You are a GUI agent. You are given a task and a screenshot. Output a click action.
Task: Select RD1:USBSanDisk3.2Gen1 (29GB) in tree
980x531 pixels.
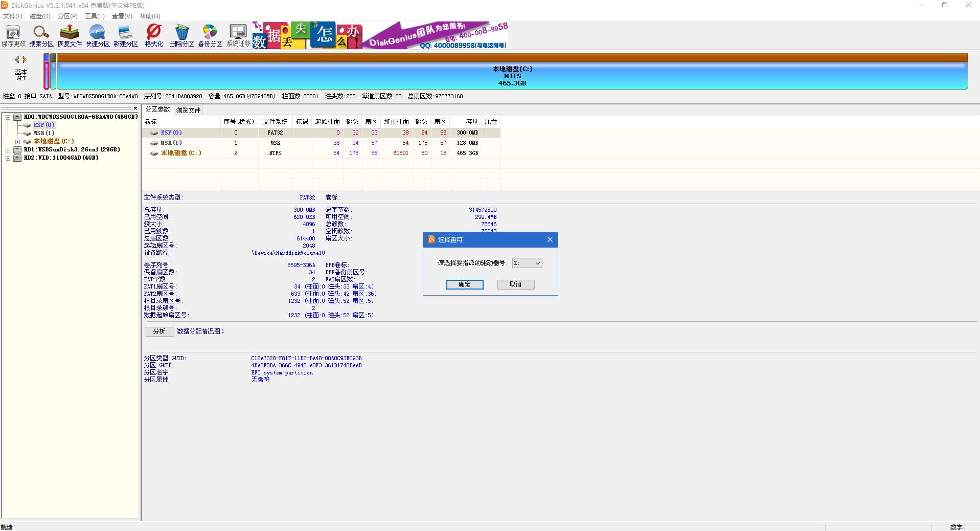[x=72, y=149]
